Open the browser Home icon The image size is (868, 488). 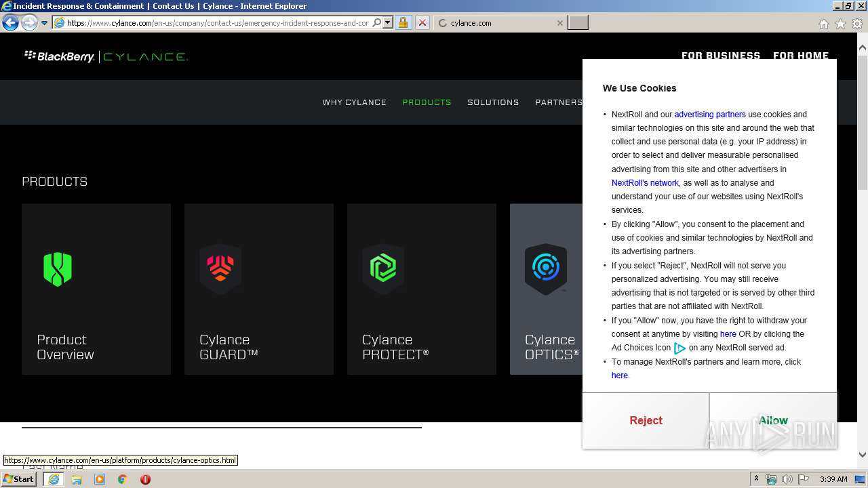point(823,24)
